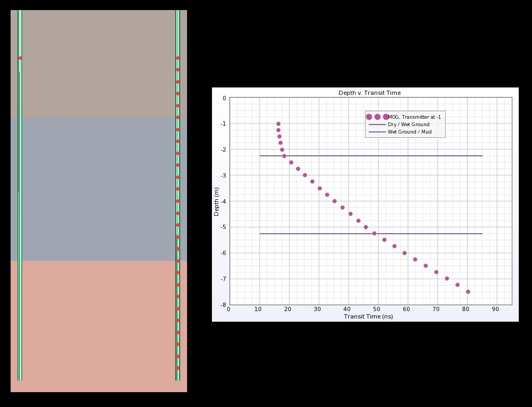Click the first dot marker in the MOG legend
532x407 pixels.
(369, 117)
